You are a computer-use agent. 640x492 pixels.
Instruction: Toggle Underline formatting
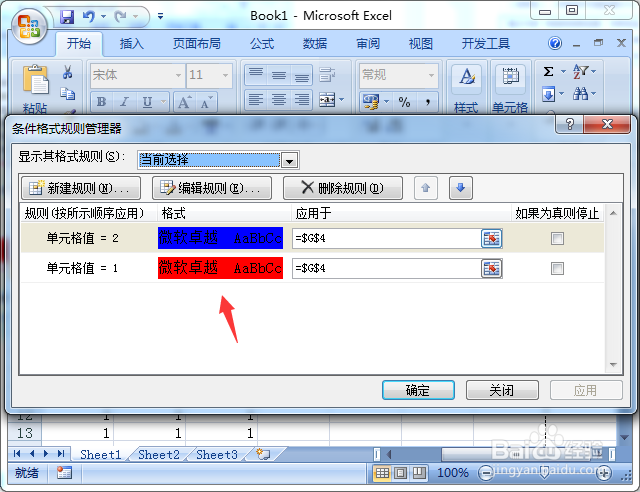(147, 102)
